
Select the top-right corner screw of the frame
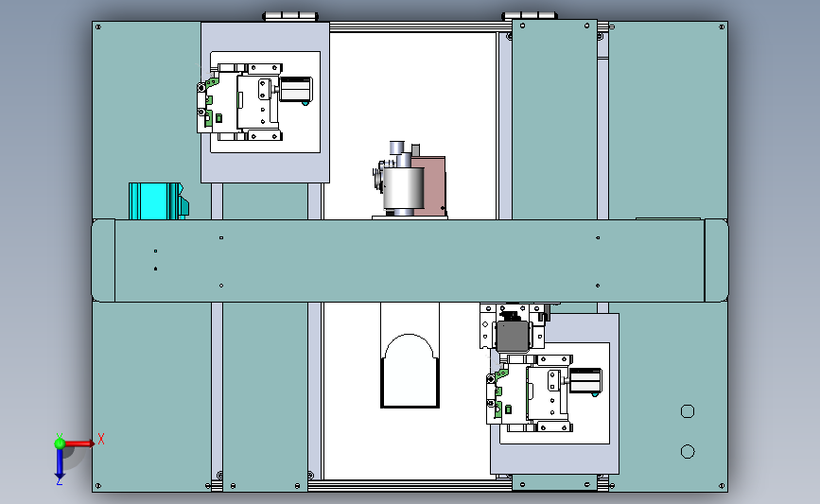(722, 26)
